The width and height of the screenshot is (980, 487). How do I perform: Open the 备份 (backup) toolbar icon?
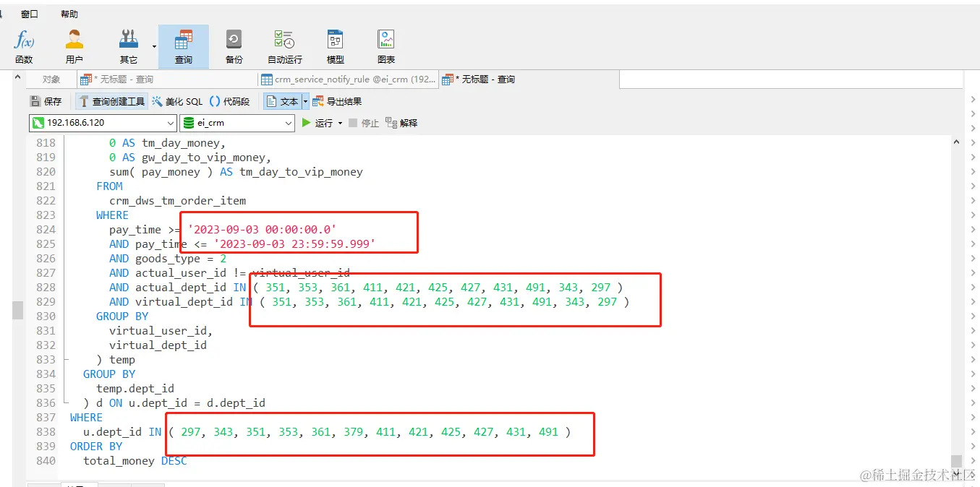coord(234,47)
